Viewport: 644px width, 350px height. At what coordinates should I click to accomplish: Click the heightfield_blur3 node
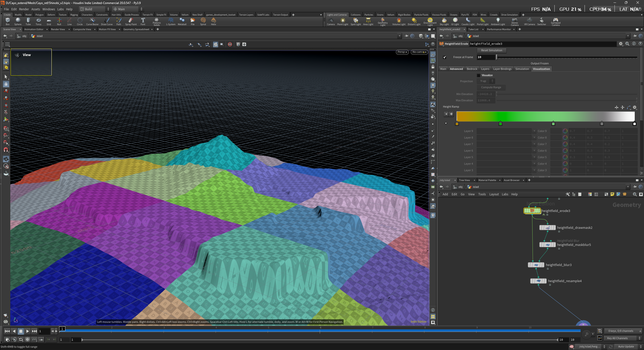(536, 265)
